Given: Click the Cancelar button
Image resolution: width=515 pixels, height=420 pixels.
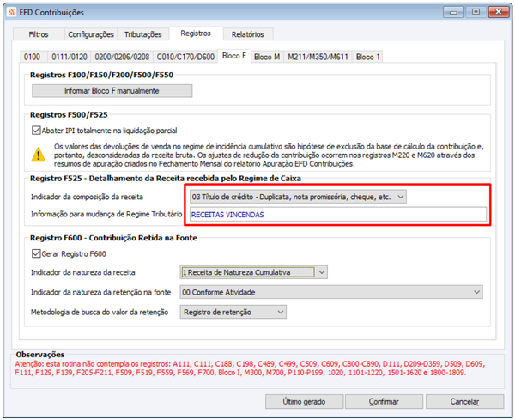Looking at the screenshot, I should pos(464,402).
